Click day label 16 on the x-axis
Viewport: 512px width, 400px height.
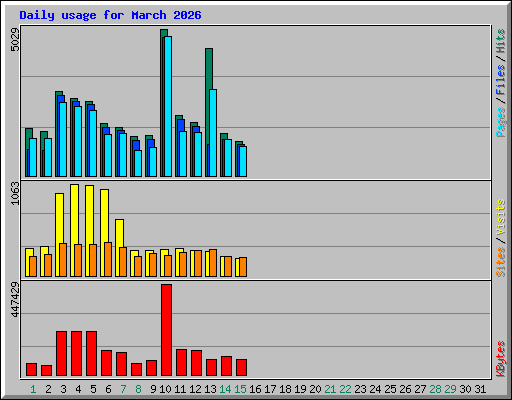click(255, 389)
